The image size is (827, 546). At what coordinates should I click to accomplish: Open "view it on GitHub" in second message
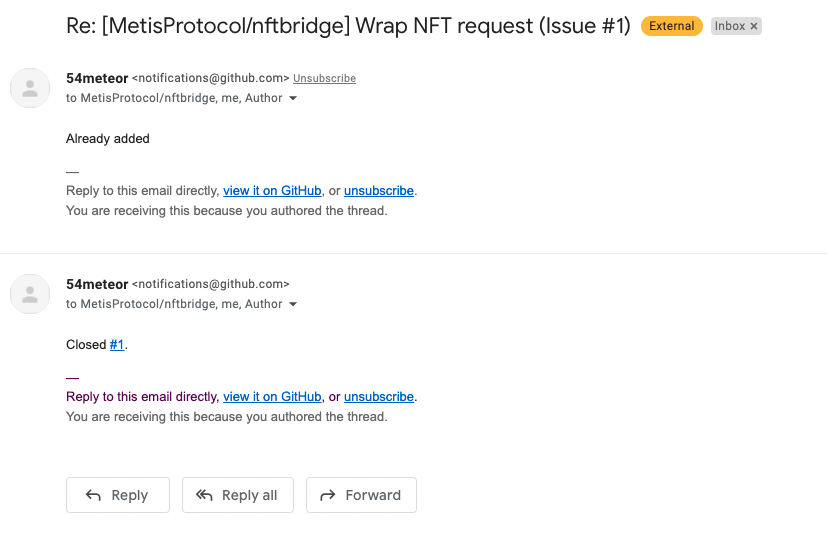click(272, 397)
